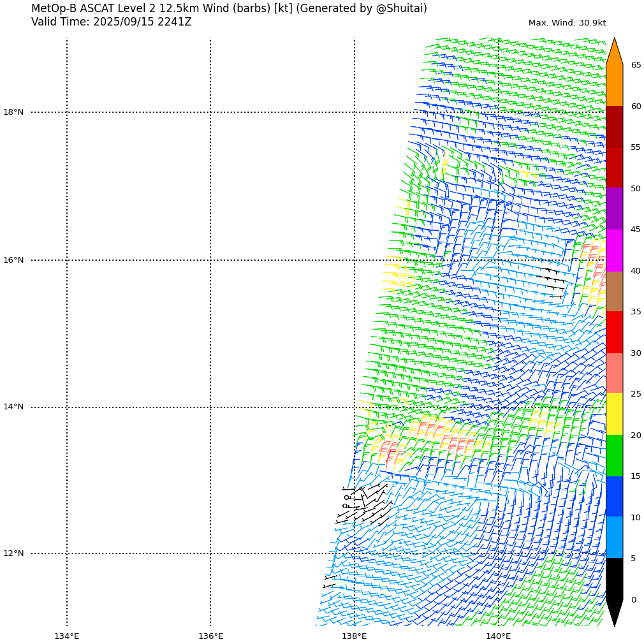Screen dimensions: 644x644
Task: Click the yellow 20-25 colorbar segment
Action: (615, 414)
